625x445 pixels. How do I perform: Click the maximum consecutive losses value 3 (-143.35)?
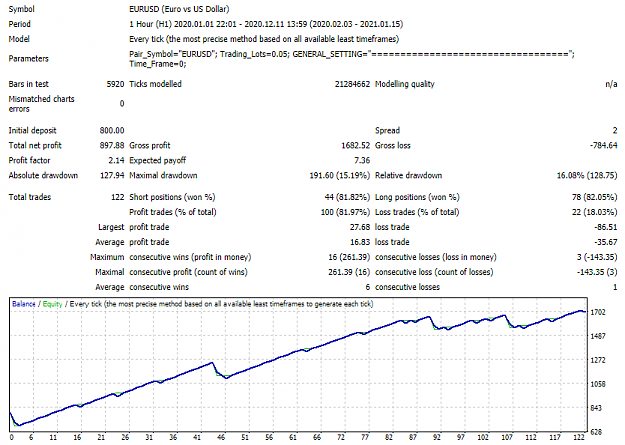[597, 257]
